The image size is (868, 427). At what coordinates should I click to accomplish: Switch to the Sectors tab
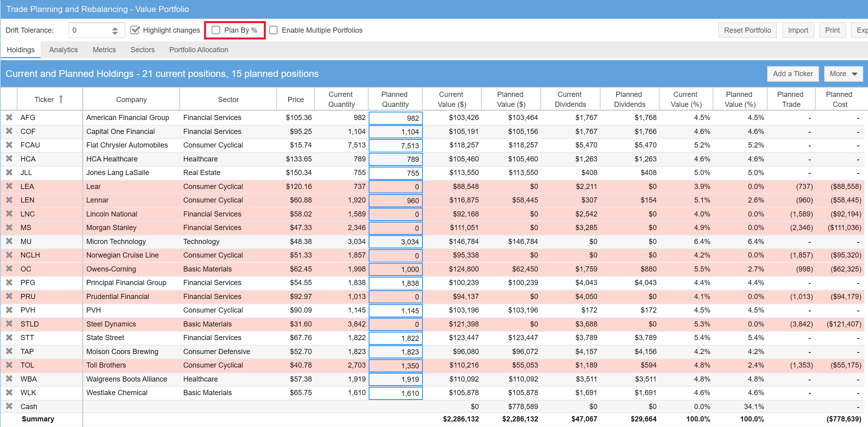coord(143,50)
